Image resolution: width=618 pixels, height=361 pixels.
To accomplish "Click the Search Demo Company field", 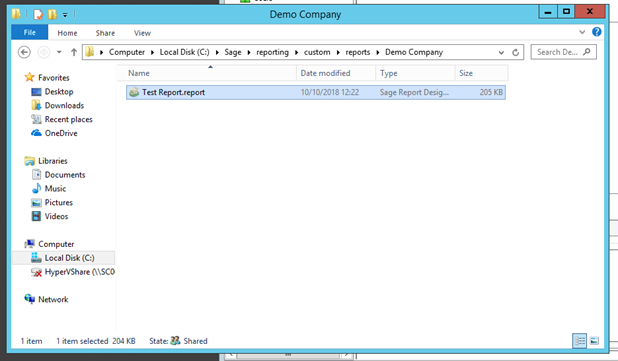I will click(564, 52).
